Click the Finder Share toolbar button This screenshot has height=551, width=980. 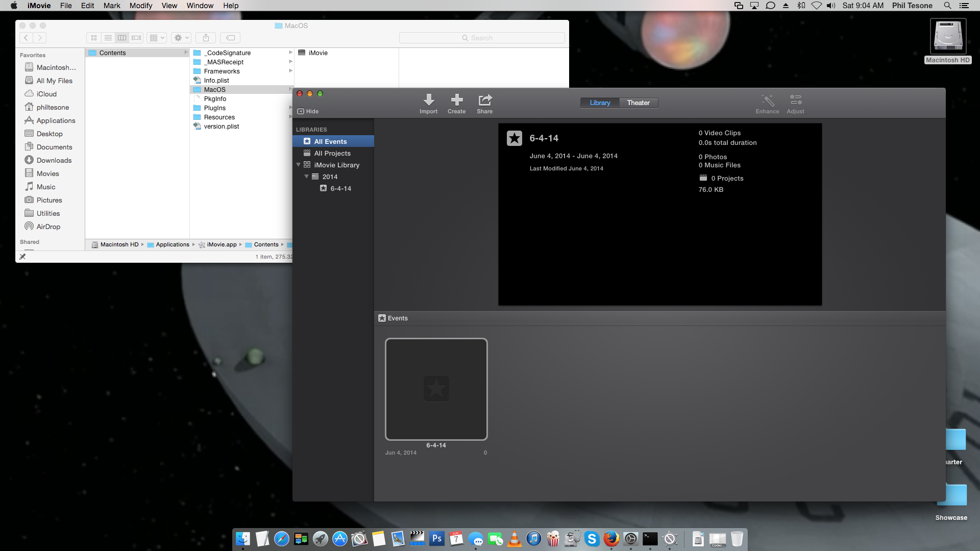pyautogui.click(x=206, y=38)
